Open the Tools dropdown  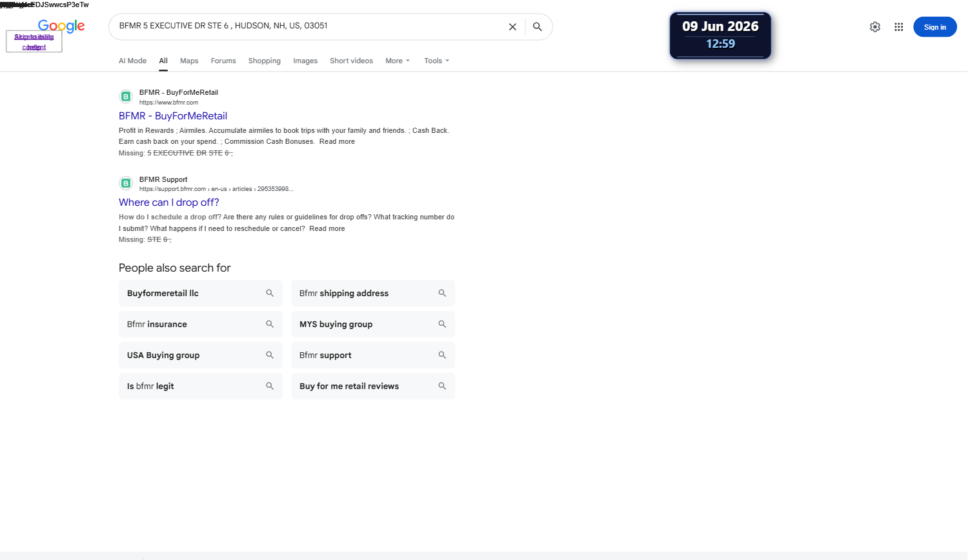437,61
